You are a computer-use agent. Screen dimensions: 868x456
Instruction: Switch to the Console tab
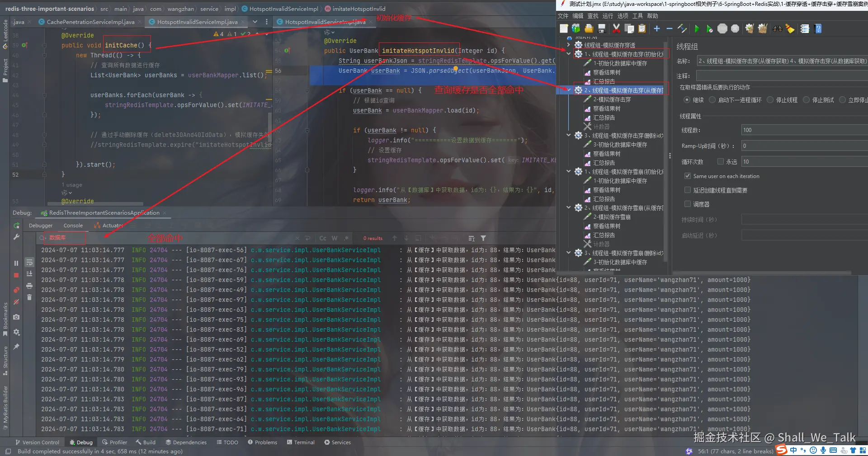tap(73, 226)
